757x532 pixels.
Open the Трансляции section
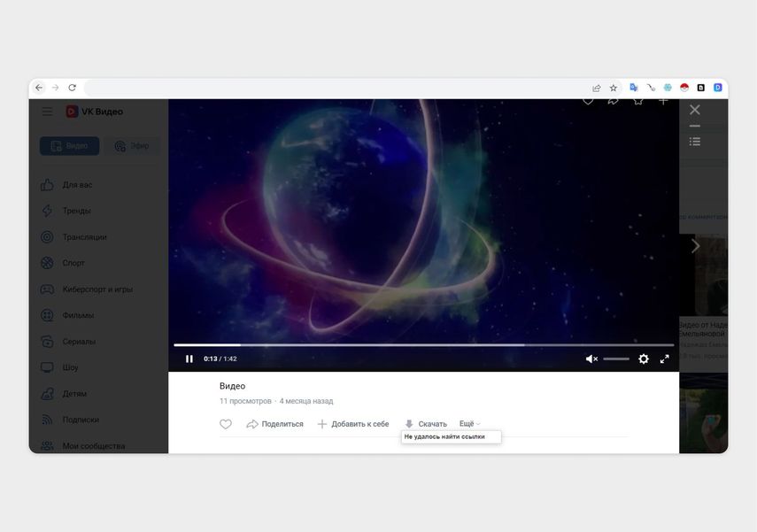[73, 237]
